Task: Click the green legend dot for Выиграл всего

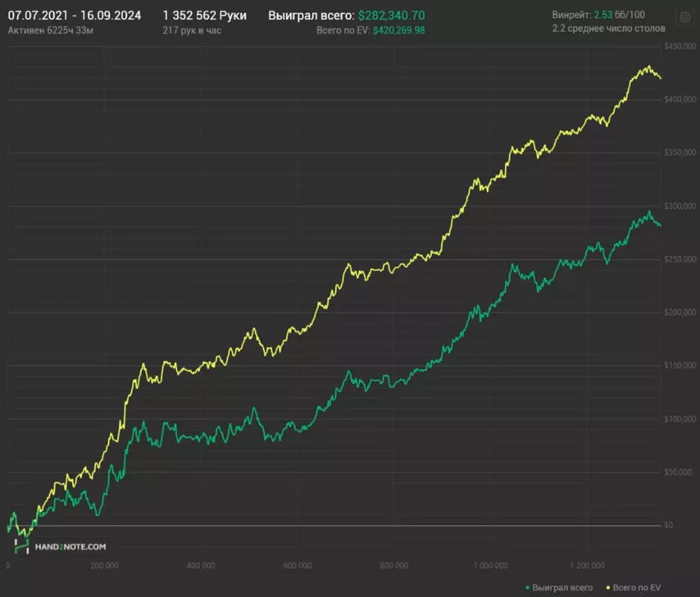Action: point(527,587)
